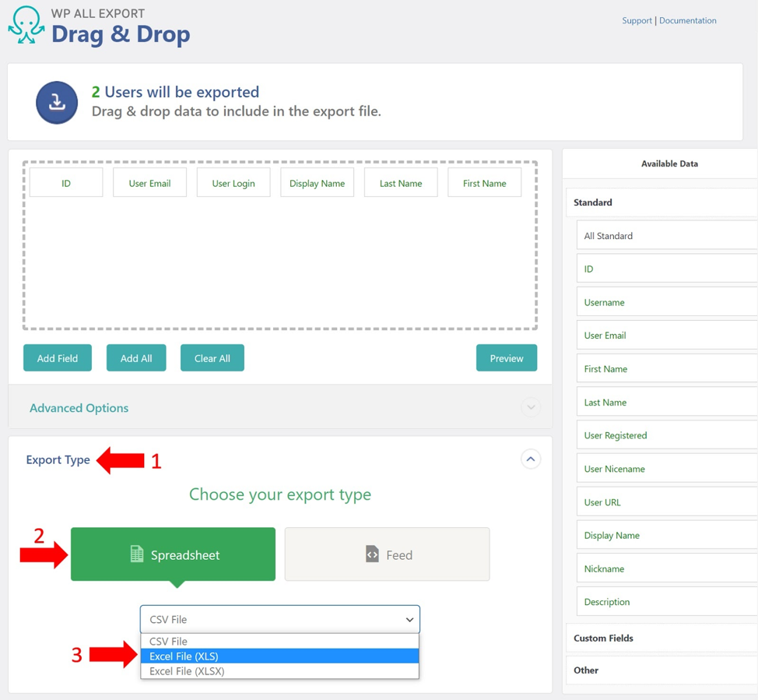Screen dimensions: 758x700
Task: Click Display Name in Available Data list
Action: (667, 535)
